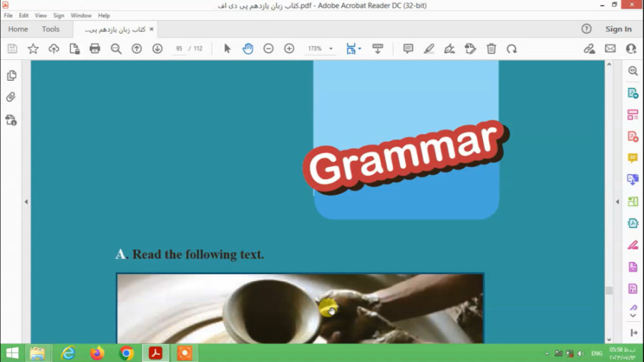
Task: Click the fit page width icon
Action: 351,49
